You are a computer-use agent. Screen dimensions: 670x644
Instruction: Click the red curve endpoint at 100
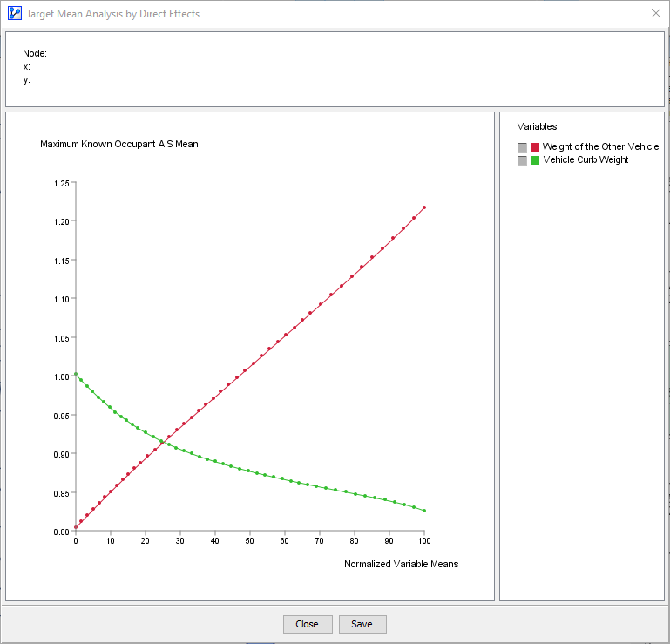[424, 207]
